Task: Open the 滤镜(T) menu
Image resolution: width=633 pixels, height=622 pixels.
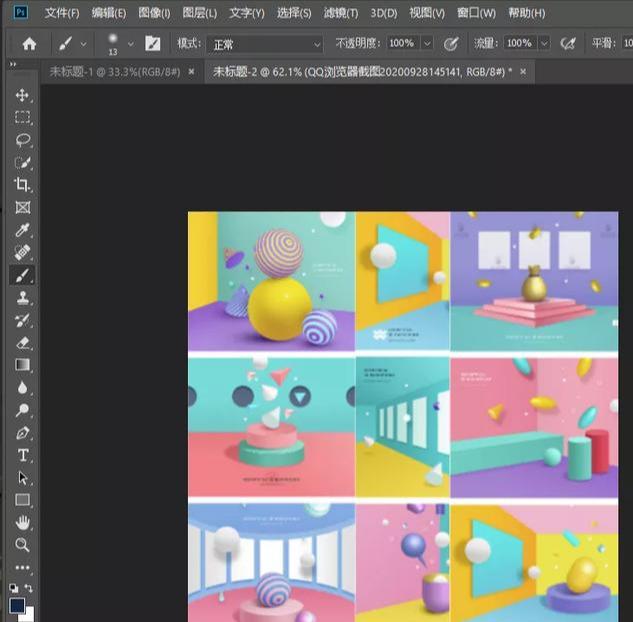Action: 341,13
